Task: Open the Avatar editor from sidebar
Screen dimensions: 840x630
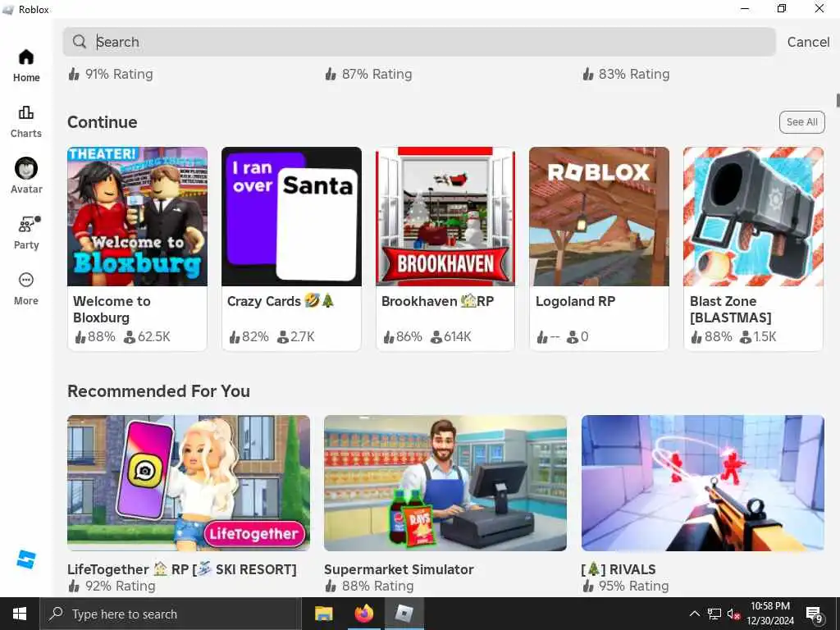Action: (x=26, y=176)
